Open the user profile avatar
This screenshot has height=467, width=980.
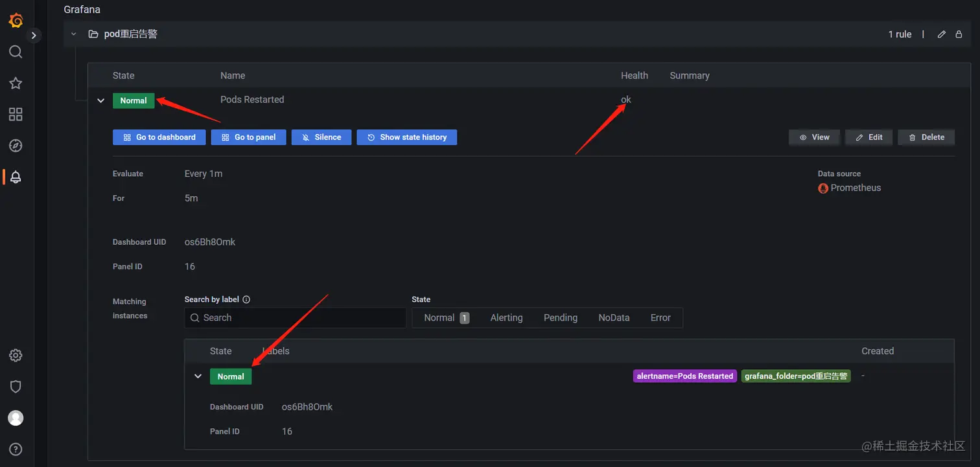click(x=16, y=418)
